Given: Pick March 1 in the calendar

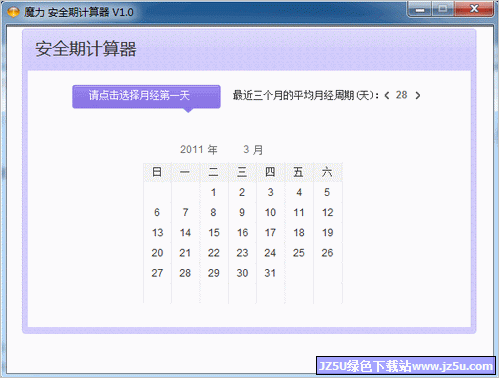Looking at the screenshot, I should [x=214, y=192].
